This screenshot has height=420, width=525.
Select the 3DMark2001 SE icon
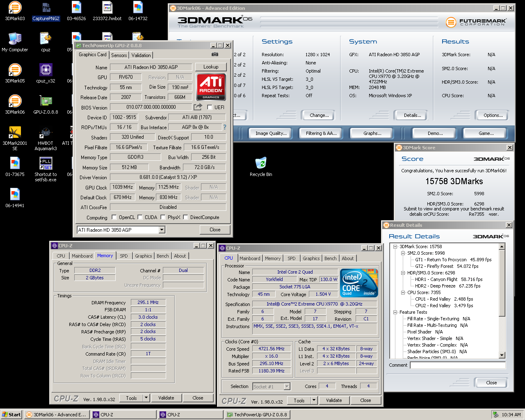click(15, 138)
